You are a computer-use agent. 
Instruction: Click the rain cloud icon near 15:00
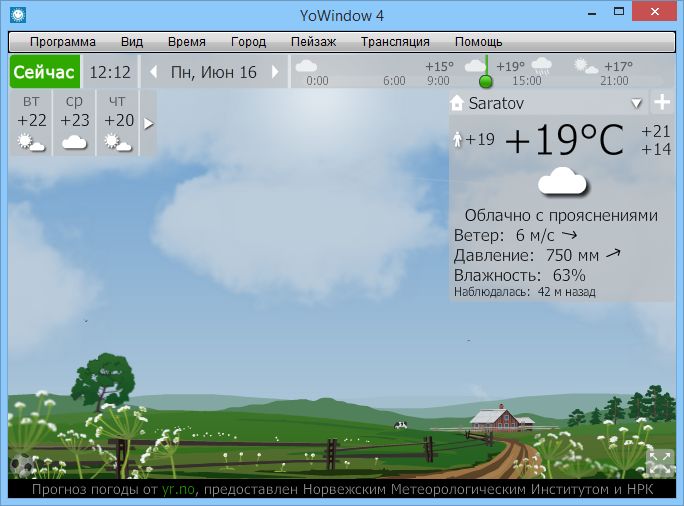pos(542,66)
